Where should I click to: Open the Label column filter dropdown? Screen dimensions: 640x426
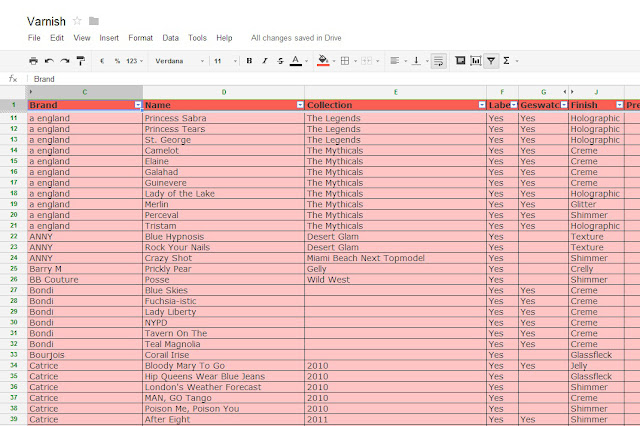pos(514,105)
